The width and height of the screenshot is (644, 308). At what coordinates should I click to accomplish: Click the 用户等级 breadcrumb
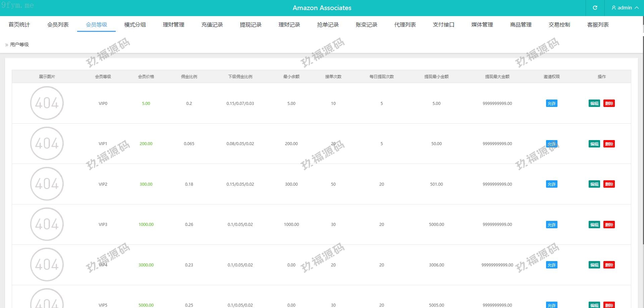point(19,45)
